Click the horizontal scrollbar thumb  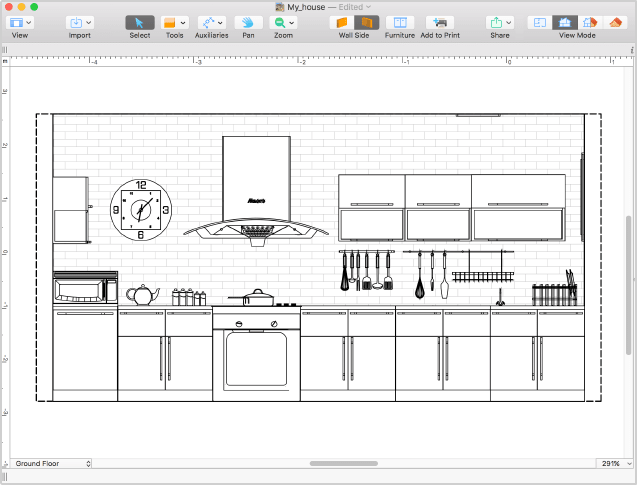[343, 464]
